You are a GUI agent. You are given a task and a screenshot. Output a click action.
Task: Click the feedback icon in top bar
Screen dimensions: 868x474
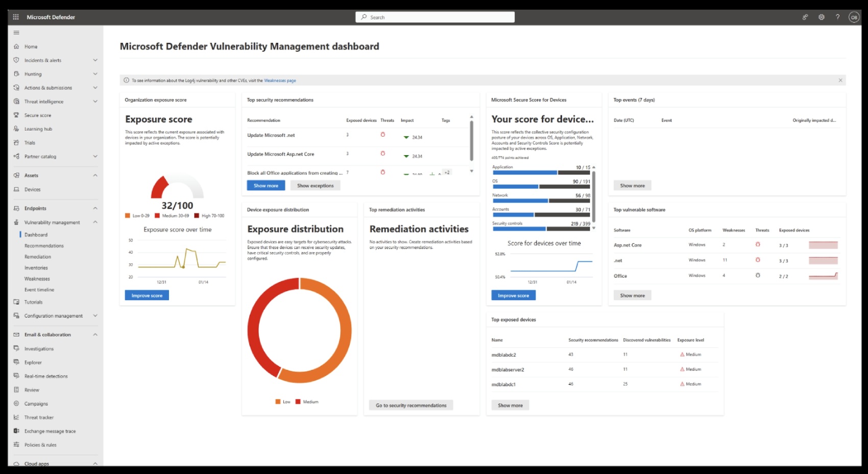(x=805, y=17)
